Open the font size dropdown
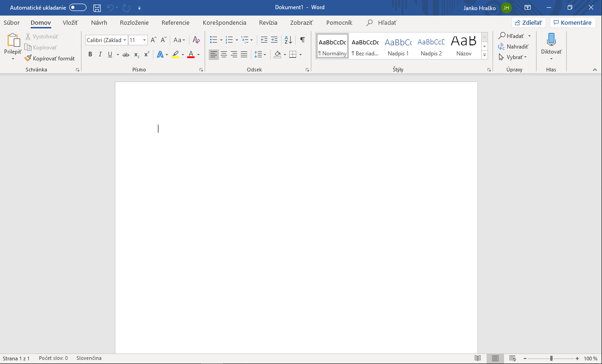 (x=144, y=40)
